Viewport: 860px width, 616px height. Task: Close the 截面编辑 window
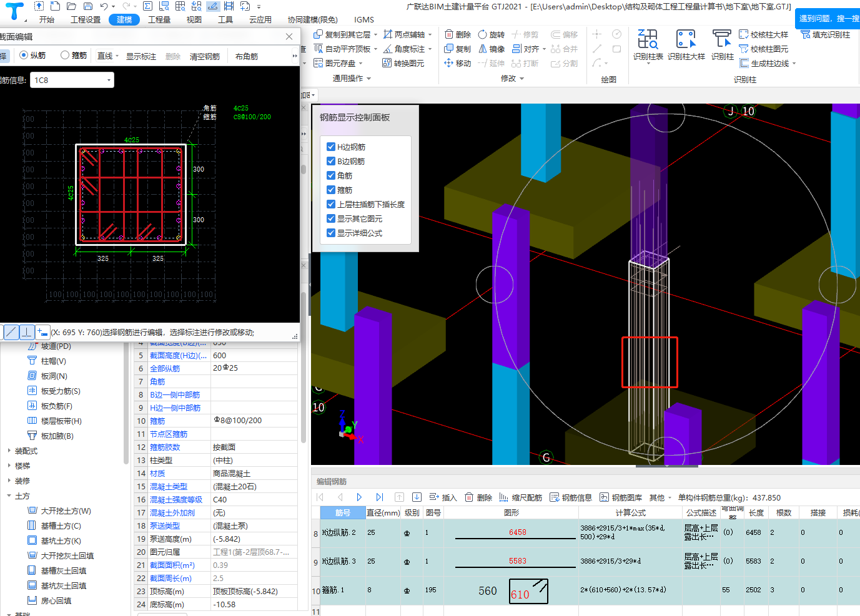(x=289, y=37)
